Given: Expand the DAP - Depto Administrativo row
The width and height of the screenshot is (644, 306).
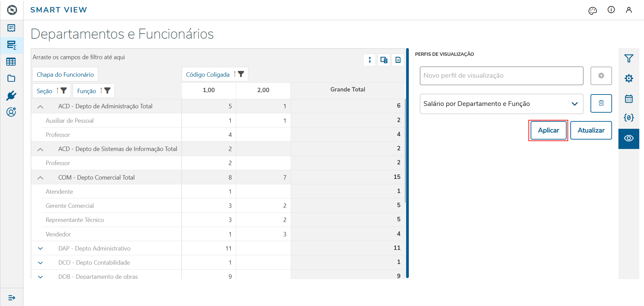Looking at the screenshot, I should click(40, 248).
